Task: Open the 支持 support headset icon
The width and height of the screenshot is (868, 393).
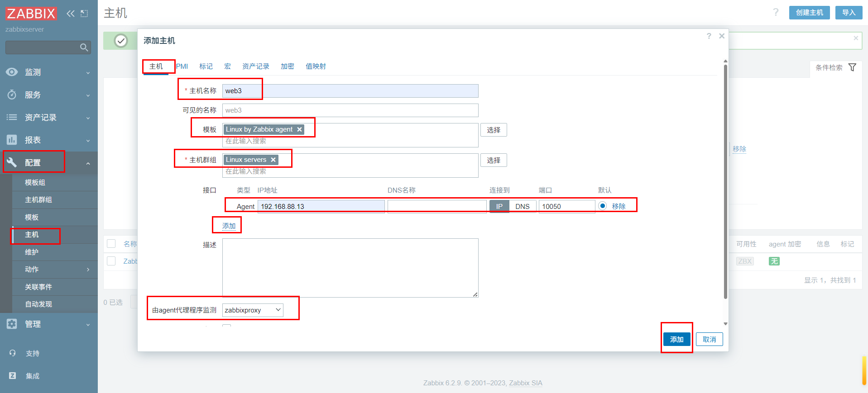Action: tap(12, 353)
